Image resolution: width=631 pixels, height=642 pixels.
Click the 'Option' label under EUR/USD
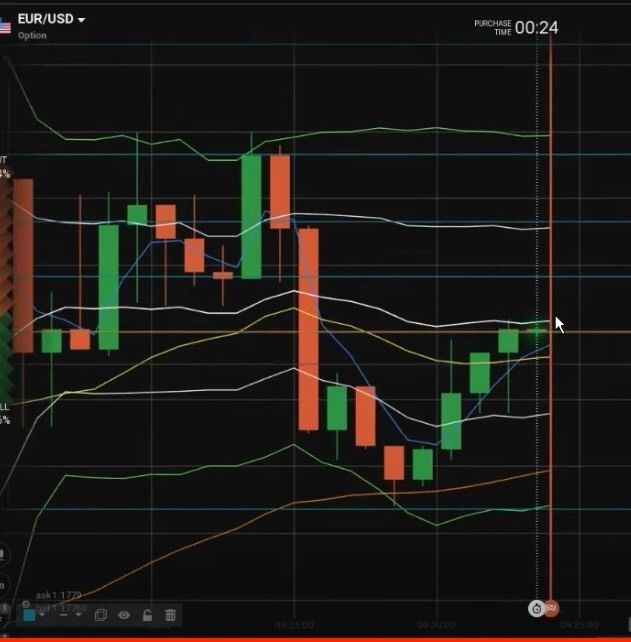[32, 36]
